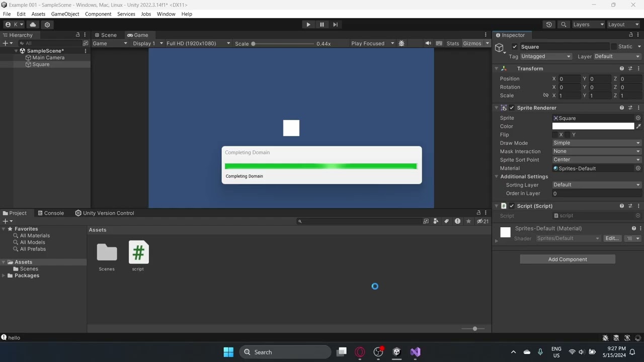The image size is (644, 362).
Task: Toggle the Game view debugger bug icon
Action: 401,43
